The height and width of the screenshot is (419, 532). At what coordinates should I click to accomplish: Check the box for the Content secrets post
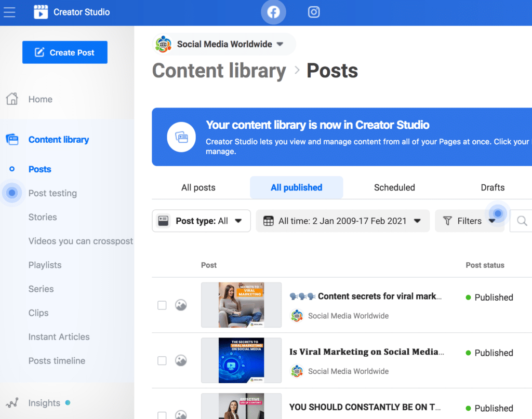pos(162,305)
